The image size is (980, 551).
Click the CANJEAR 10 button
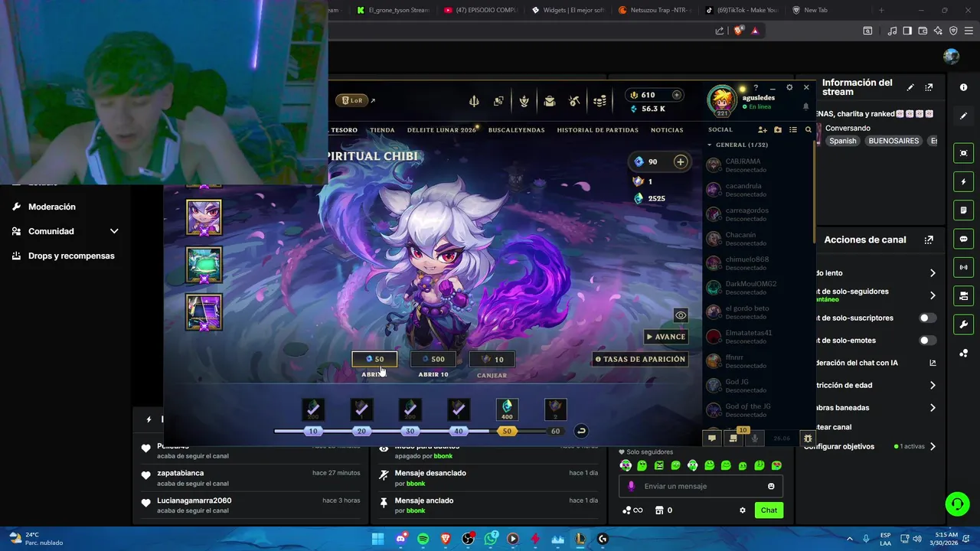pyautogui.click(x=492, y=359)
